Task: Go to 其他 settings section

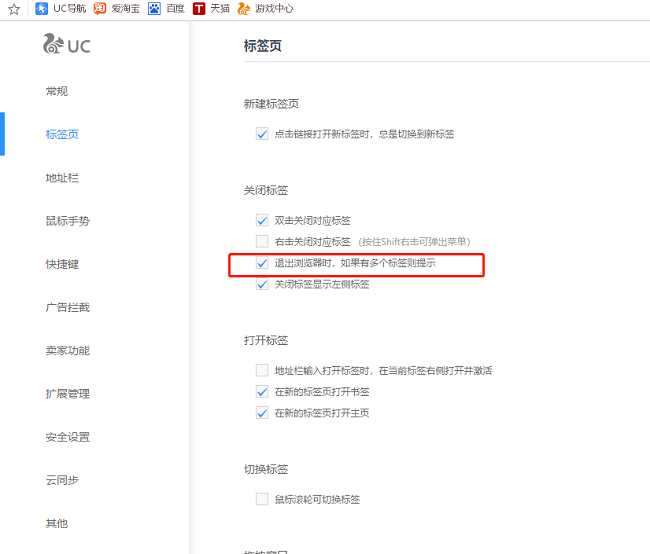Action: pyautogui.click(x=57, y=523)
